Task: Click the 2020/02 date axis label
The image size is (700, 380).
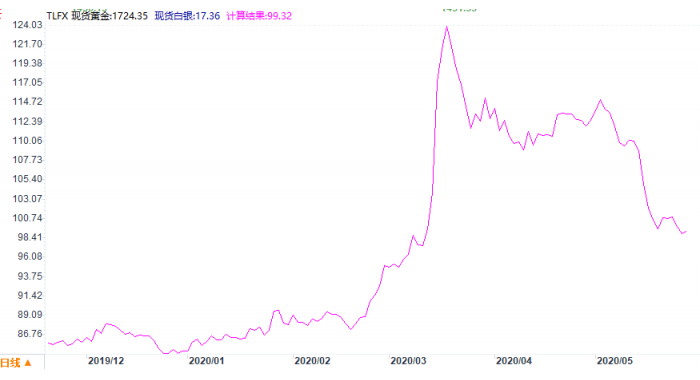Action: [312, 361]
